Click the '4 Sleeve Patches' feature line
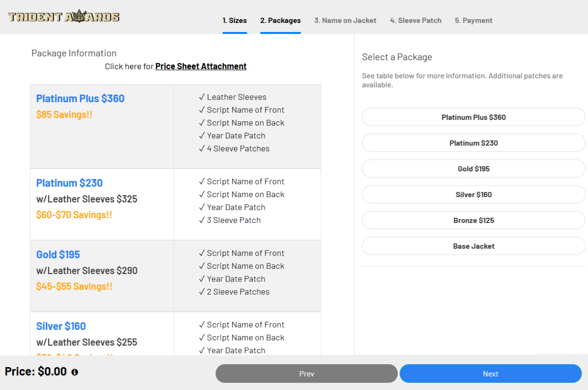The width and height of the screenshot is (588, 390). pyautogui.click(x=234, y=148)
